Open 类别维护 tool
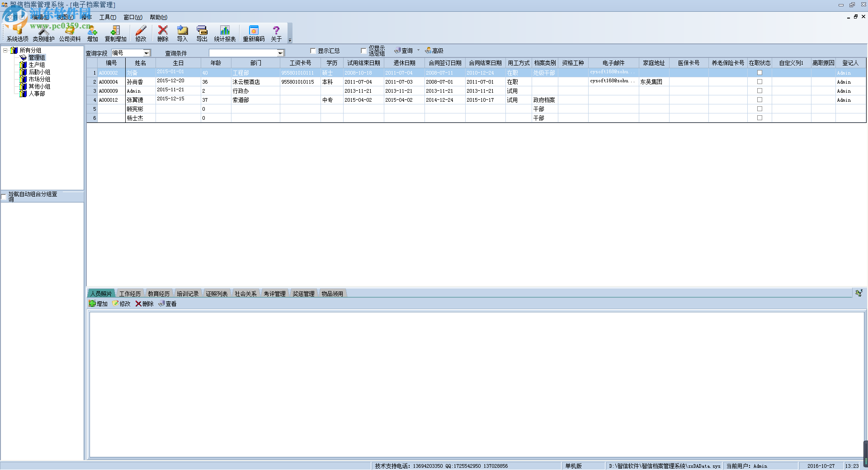The image size is (868, 470). (x=43, y=33)
